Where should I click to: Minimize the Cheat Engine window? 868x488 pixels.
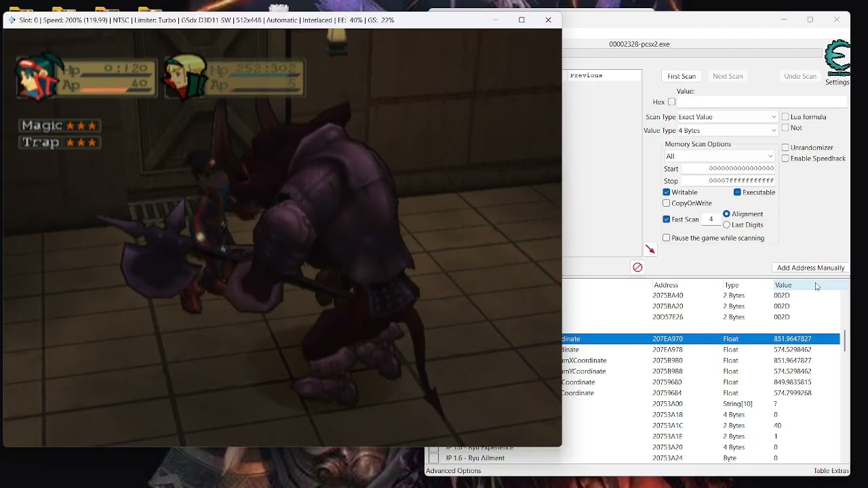(x=784, y=20)
